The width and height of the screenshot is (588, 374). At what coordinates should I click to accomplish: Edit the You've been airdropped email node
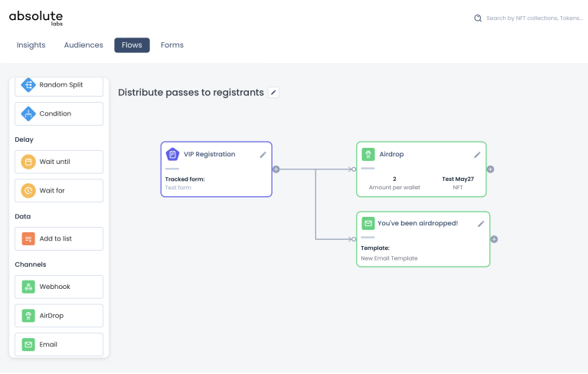481,224
